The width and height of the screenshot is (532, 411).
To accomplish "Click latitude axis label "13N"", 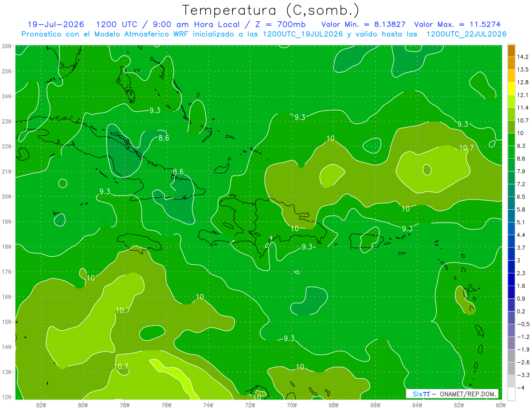I will tap(7, 372).
